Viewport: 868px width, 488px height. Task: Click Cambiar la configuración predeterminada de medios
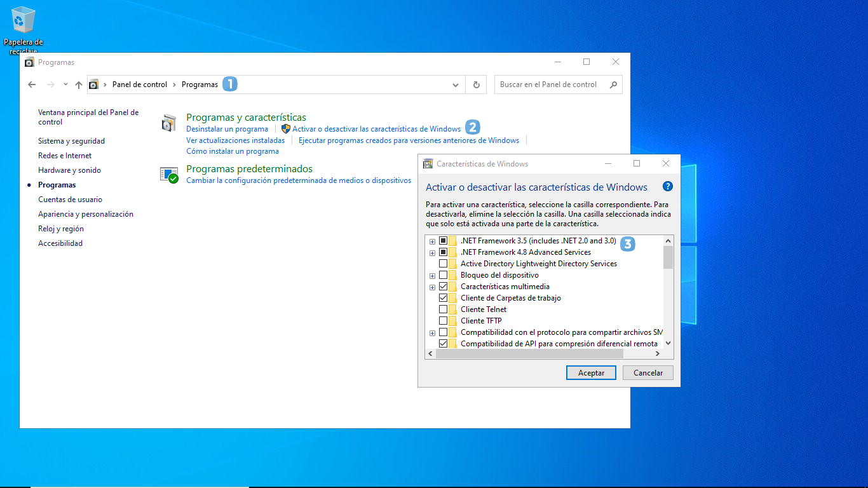299,180
